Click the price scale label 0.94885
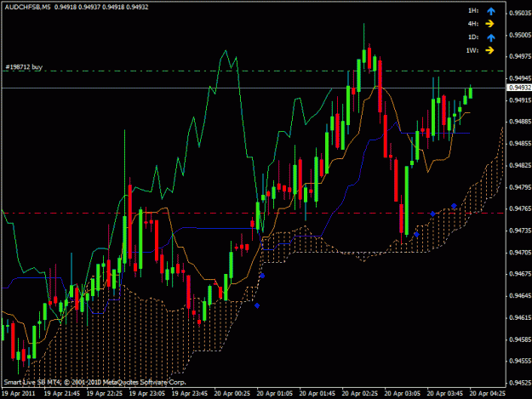Screen dimensions: 532x399 point(520,122)
